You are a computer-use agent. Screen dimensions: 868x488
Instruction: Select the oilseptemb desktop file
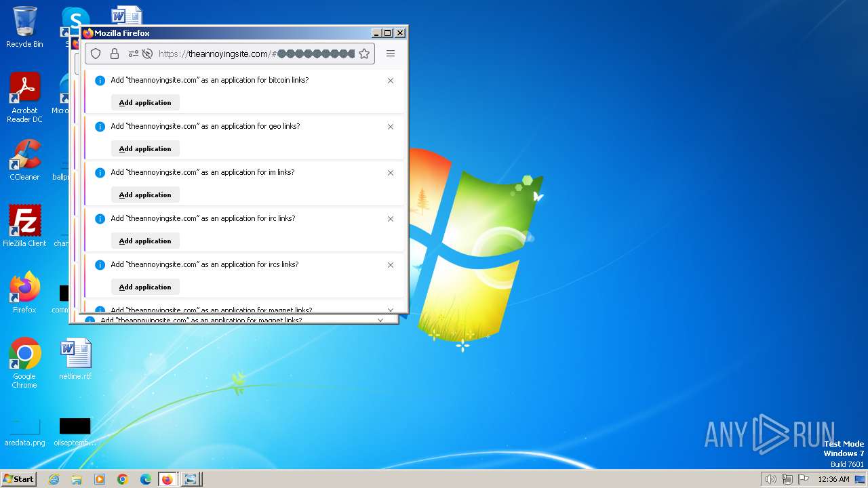pyautogui.click(x=75, y=432)
